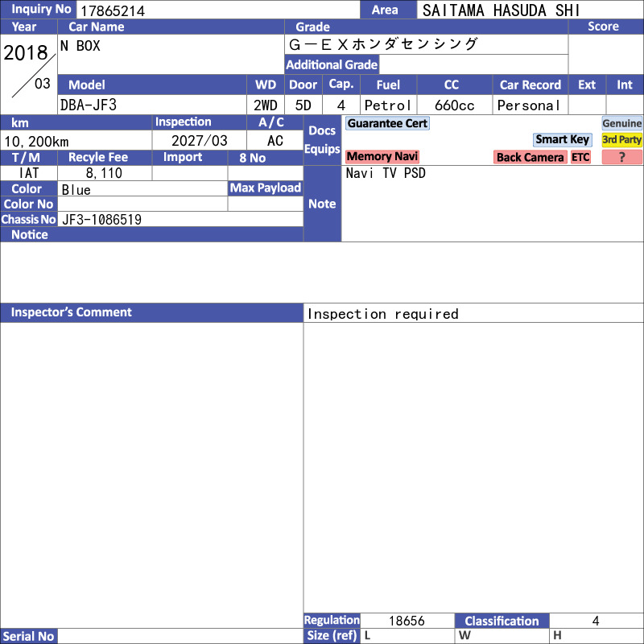Click the Inspection required comment text

[383, 314]
